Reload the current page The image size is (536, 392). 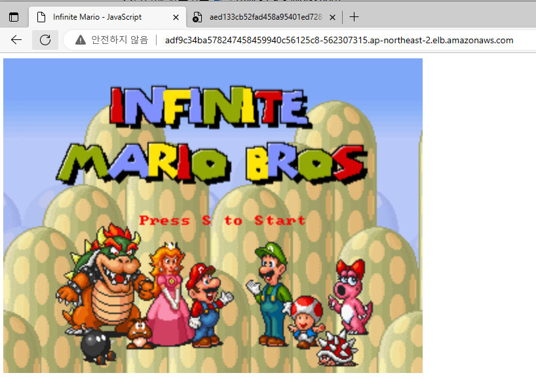pos(45,40)
